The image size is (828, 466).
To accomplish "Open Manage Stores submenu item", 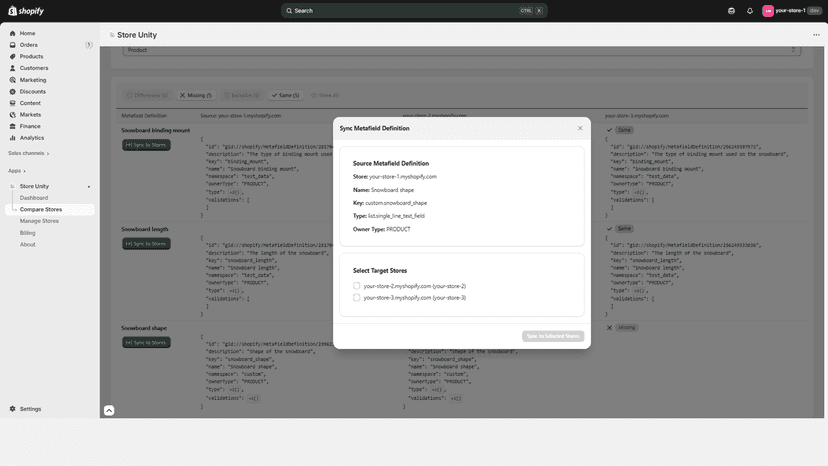I will point(39,221).
